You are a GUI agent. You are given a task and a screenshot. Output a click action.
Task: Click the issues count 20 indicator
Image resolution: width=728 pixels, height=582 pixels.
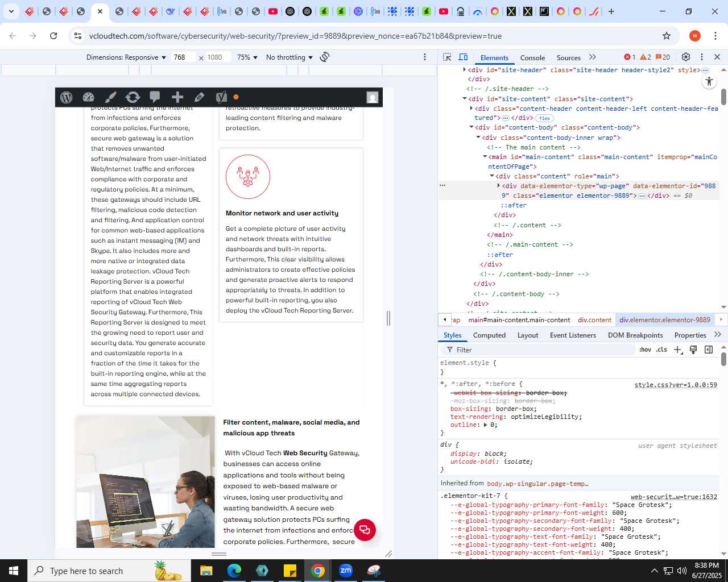pyautogui.click(x=663, y=57)
